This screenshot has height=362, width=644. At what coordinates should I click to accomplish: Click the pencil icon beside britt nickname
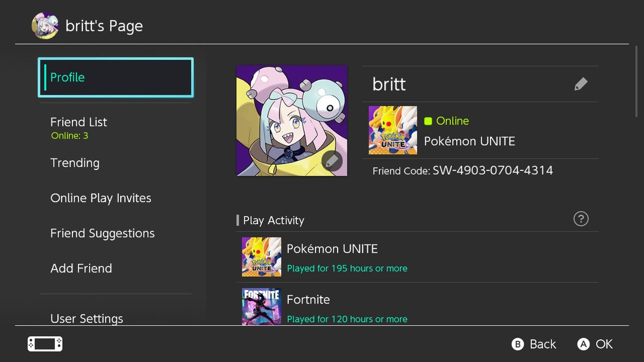coord(581,84)
